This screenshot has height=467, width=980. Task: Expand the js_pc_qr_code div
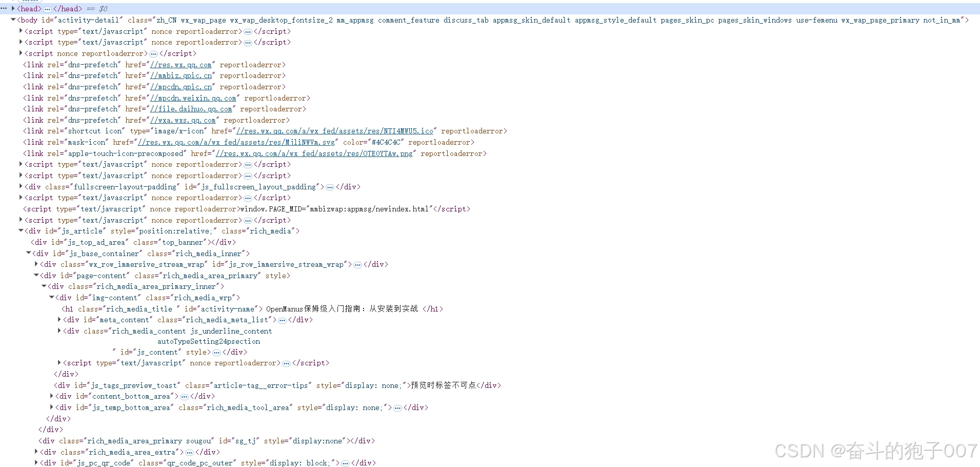click(x=36, y=462)
